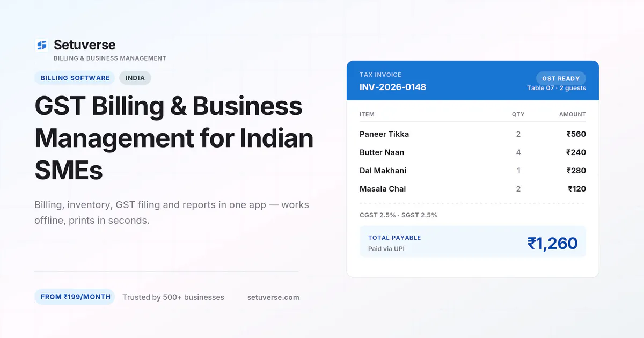This screenshot has height=338, width=644.
Task: Click the quantity for Butter Naan
Action: [518, 152]
